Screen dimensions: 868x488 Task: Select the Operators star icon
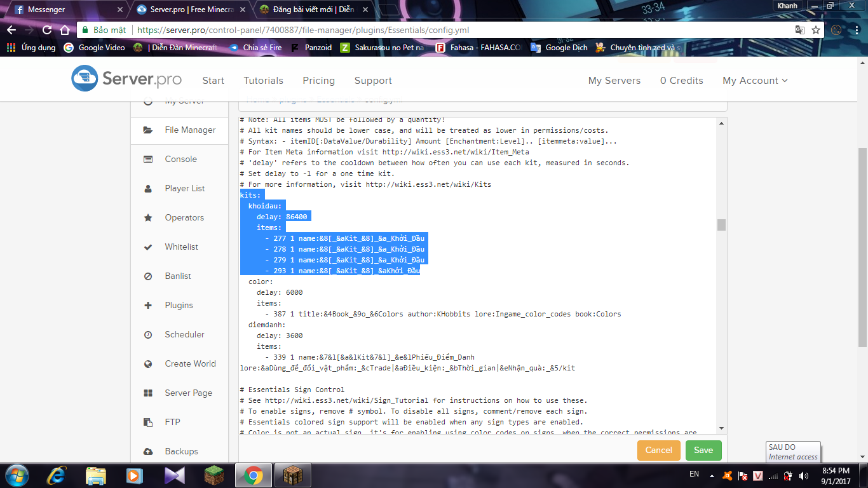pos(148,218)
